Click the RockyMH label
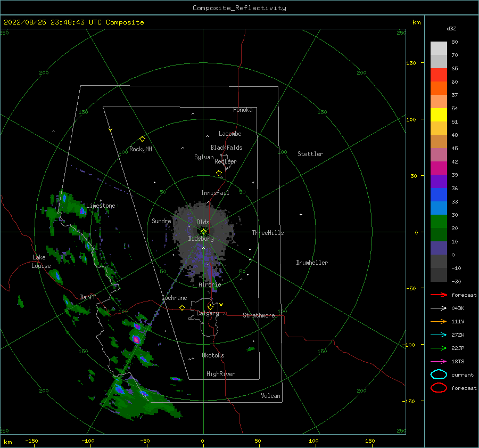Image resolution: width=479 pixels, height=448 pixels. 141,149
